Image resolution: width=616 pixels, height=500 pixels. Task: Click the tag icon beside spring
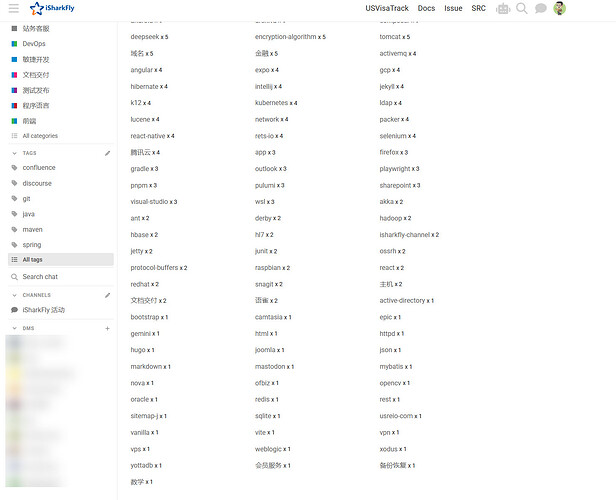(x=15, y=245)
